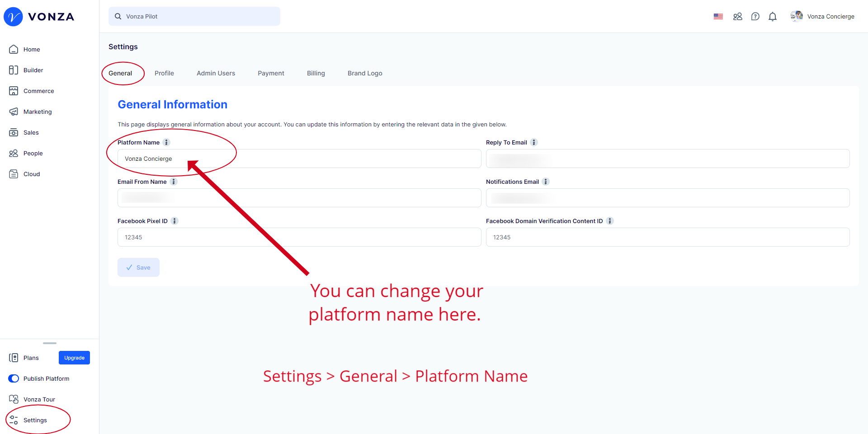This screenshot has width=868, height=434.
Task: Open the community people icon in header
Action: [738, 16]
